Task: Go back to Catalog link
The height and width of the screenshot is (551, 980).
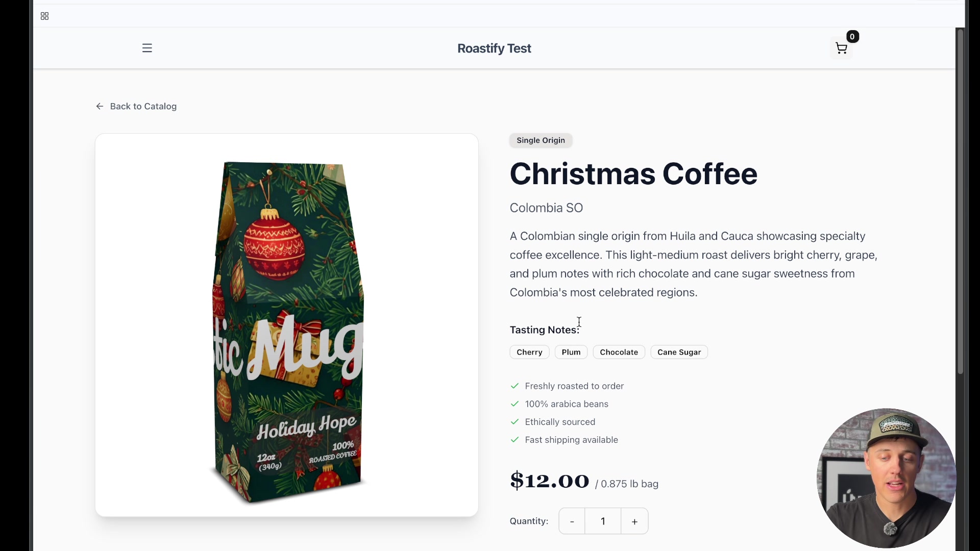Action: pos(136,106)
